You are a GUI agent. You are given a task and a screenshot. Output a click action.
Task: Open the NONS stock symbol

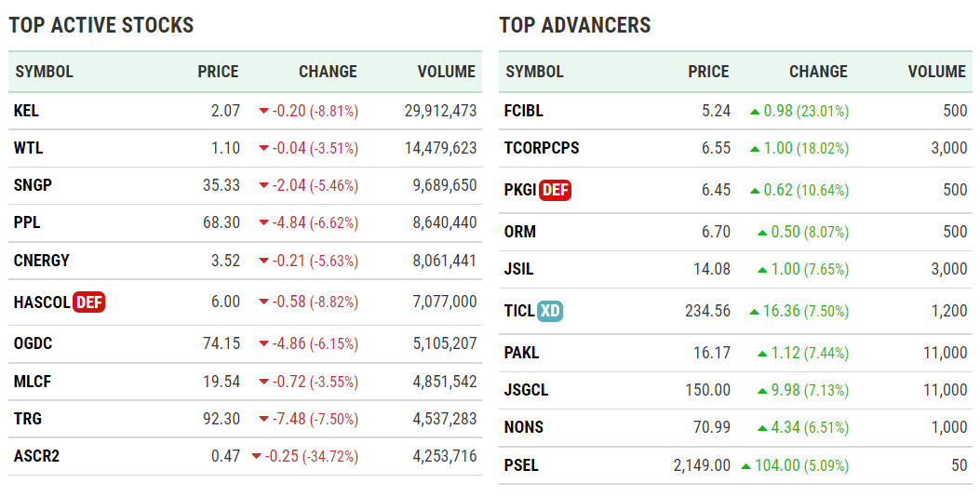click(x=523, y=427)
